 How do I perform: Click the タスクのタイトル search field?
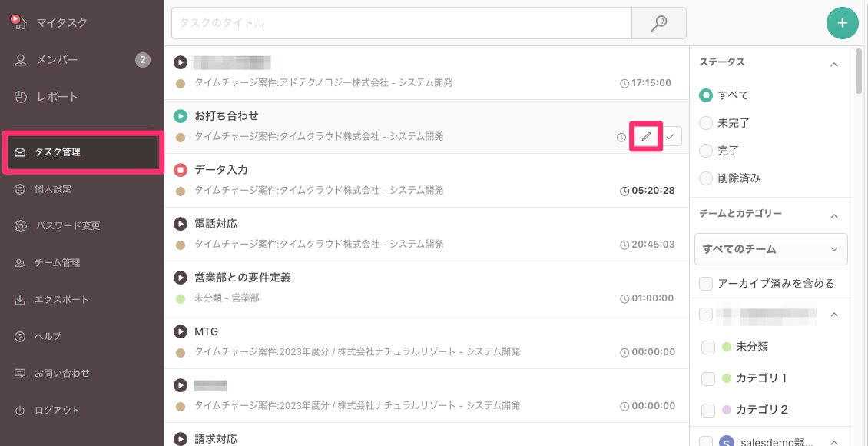pos(401,23)
